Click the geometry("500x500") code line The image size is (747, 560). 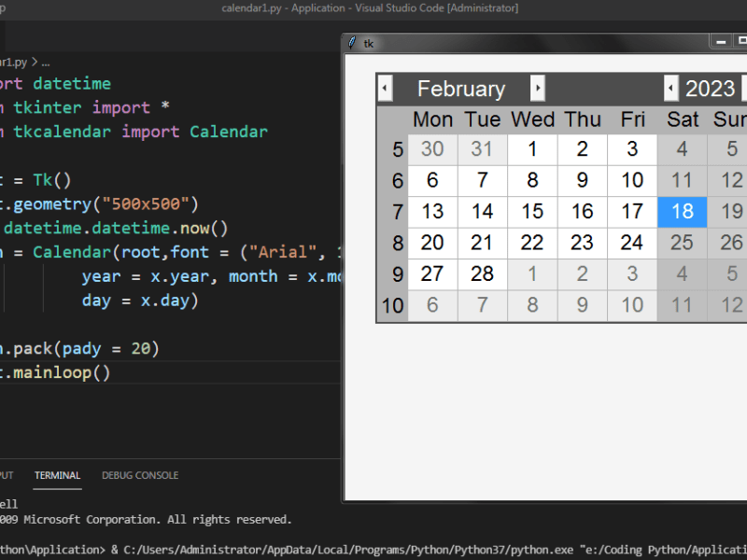103,203
